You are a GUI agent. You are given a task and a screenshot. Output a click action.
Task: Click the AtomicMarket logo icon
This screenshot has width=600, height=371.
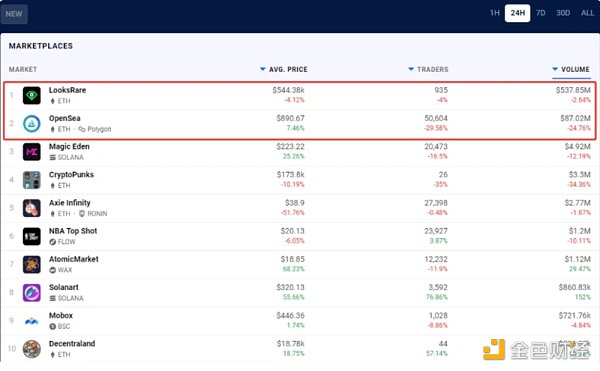[32, 265]
